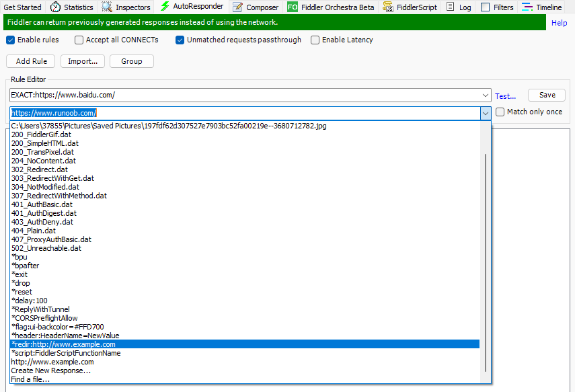
Task: Select 303_RedirectWithGet.dat
Action: [245, 178]
